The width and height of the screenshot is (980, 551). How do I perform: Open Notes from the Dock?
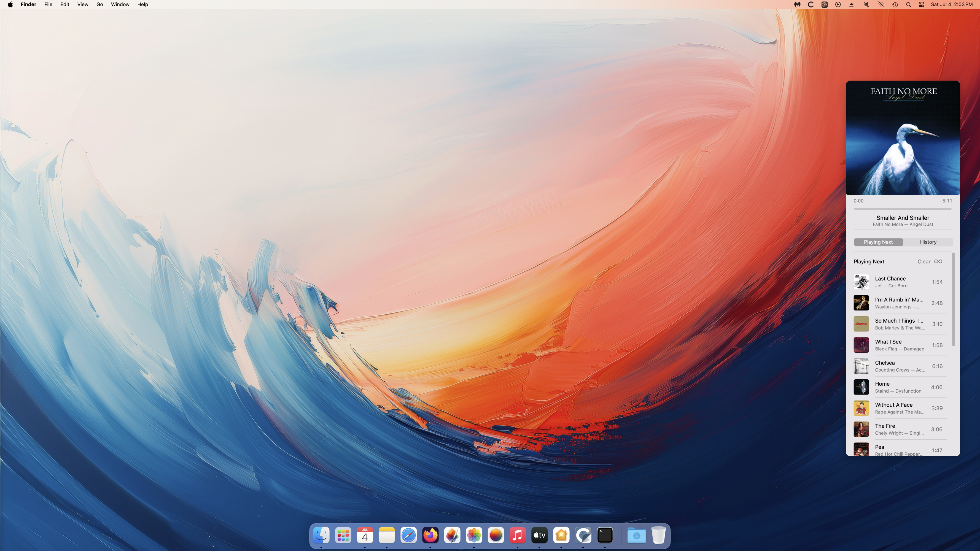tap(387, 536)
